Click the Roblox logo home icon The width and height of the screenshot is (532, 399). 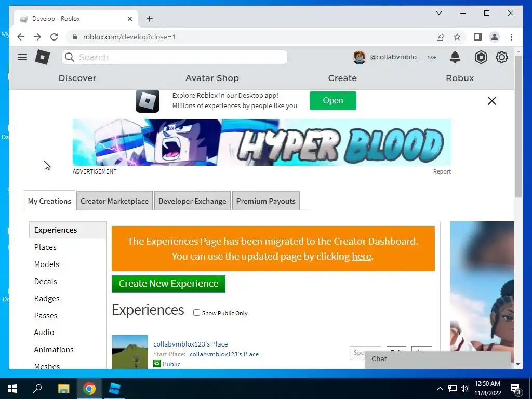[x=43, y=57]
